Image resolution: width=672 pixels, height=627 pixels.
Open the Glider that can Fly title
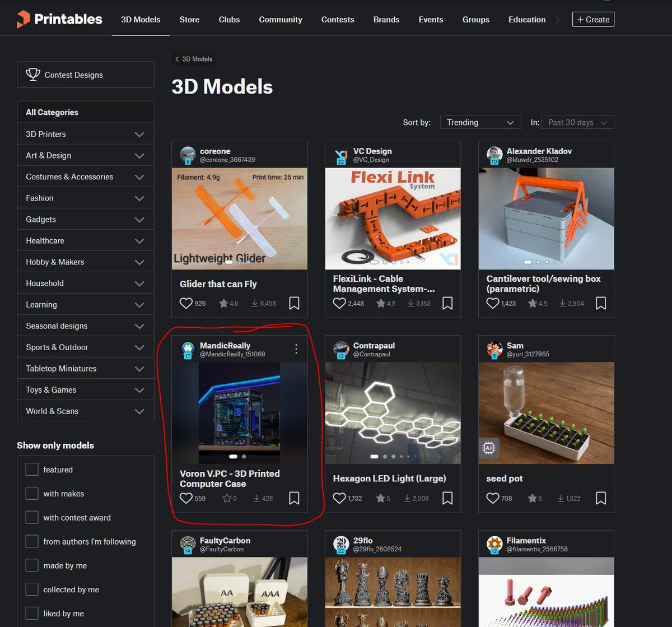click(x=218, y=284)
